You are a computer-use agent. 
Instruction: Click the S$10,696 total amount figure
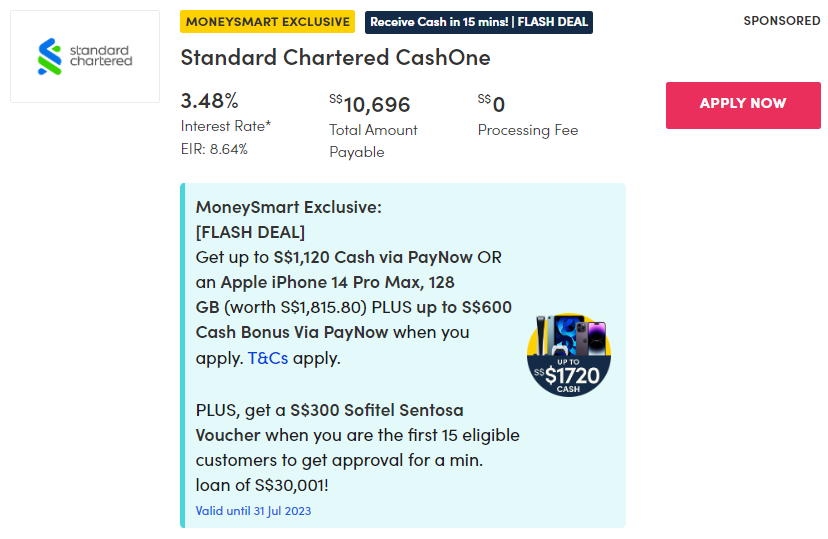pos(370,104)
